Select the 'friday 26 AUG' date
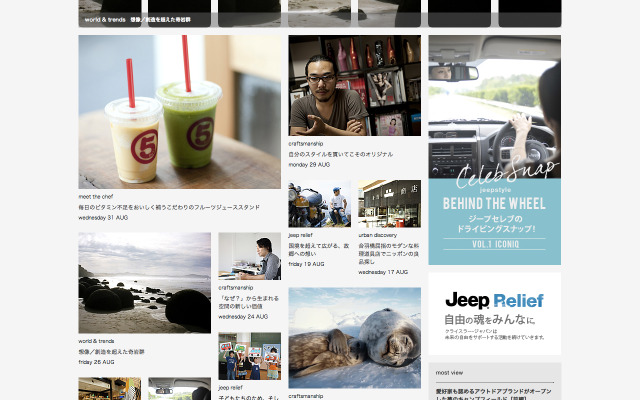This screenshot has width=640, height=400. 96,362
